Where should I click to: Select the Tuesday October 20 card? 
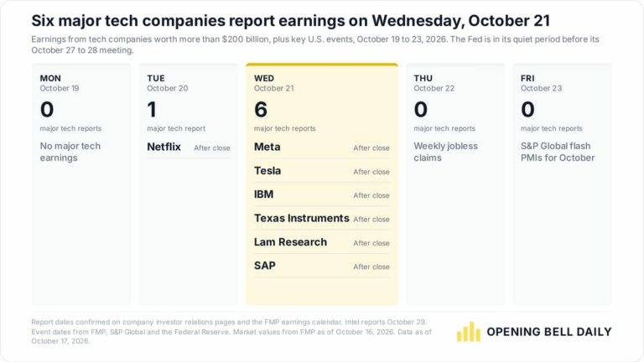[189, 184]
